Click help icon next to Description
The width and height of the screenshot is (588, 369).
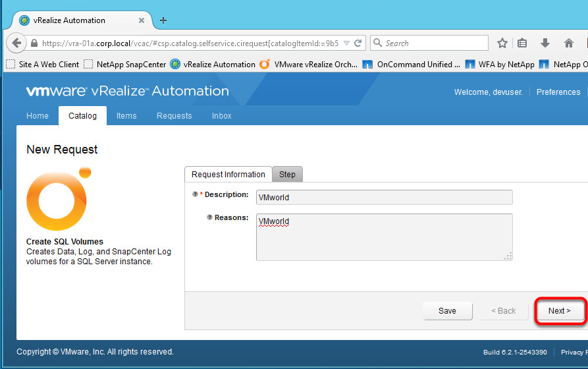[x=195, y=194]
